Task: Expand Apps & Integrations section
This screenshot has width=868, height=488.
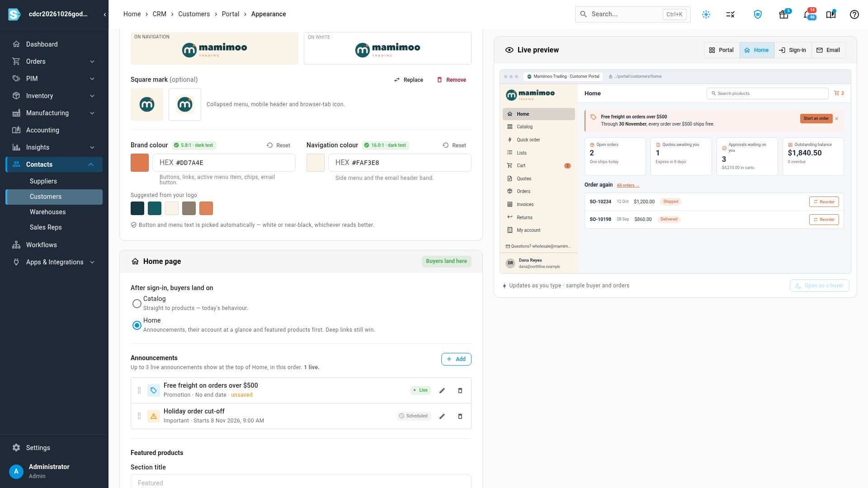Action: [x=92, y=262]
